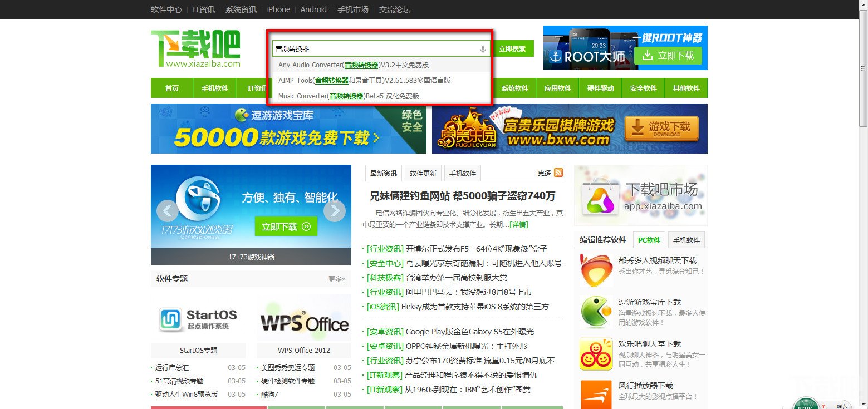Click the 欢乐吧聊天室 smiley faces icon
The width and height of the screenshot is (868, 409).
click(x=596, y=354)
